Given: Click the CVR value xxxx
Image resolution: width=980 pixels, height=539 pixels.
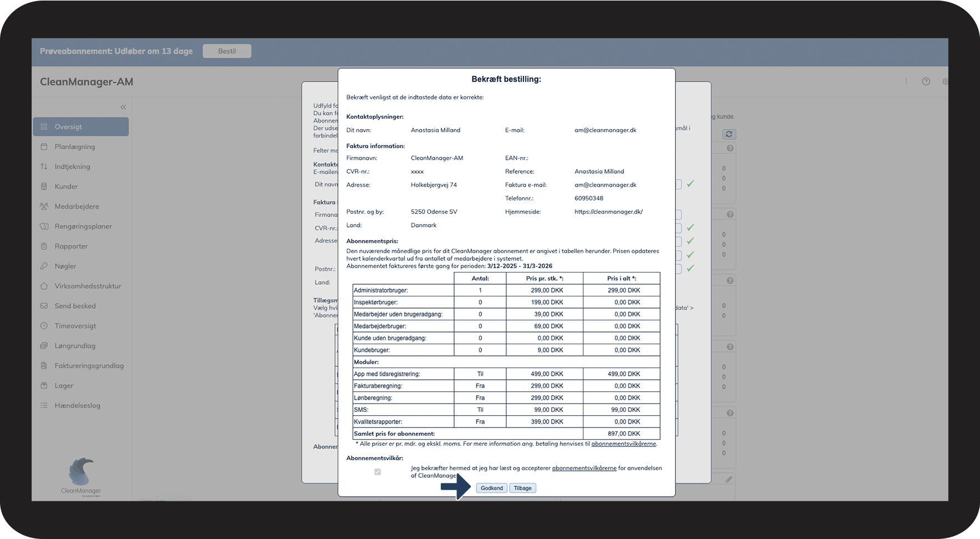Looking at the screenshot, I should point(417,172).
